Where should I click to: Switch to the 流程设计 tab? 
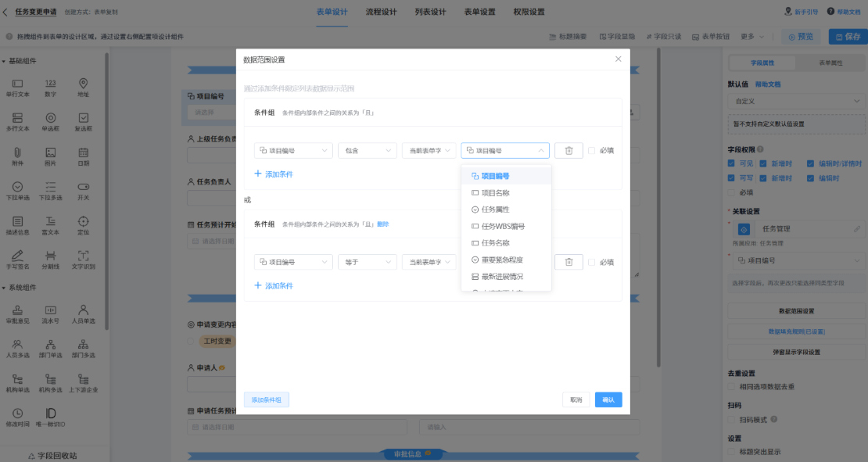381,12
